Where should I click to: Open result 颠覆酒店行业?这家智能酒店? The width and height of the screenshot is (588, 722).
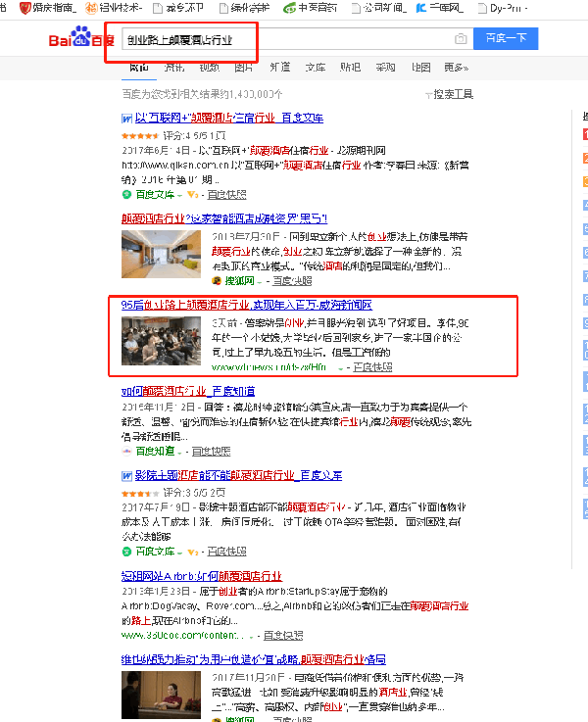[x=224, y=218]
